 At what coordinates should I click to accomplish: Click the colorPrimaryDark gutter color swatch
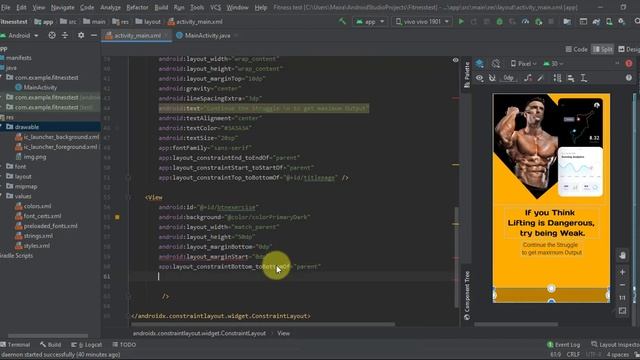117,217
